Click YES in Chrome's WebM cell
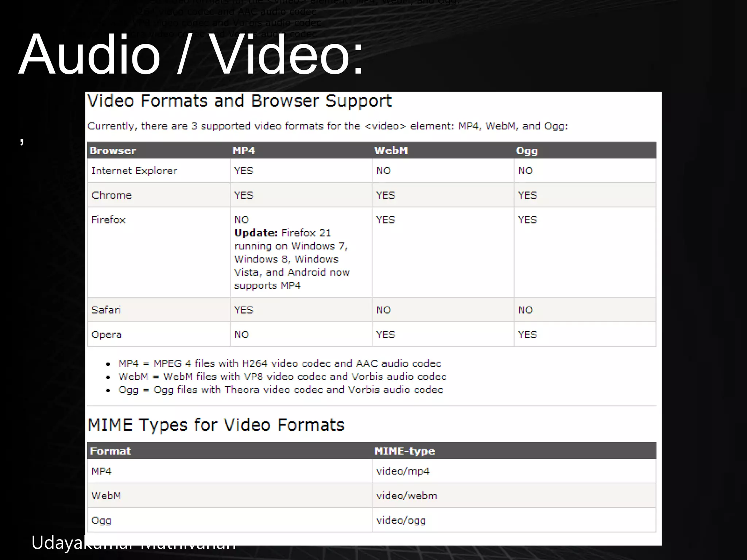Viewport: 747px width, 560px height. pyautogui.click(x=386, y=195)
